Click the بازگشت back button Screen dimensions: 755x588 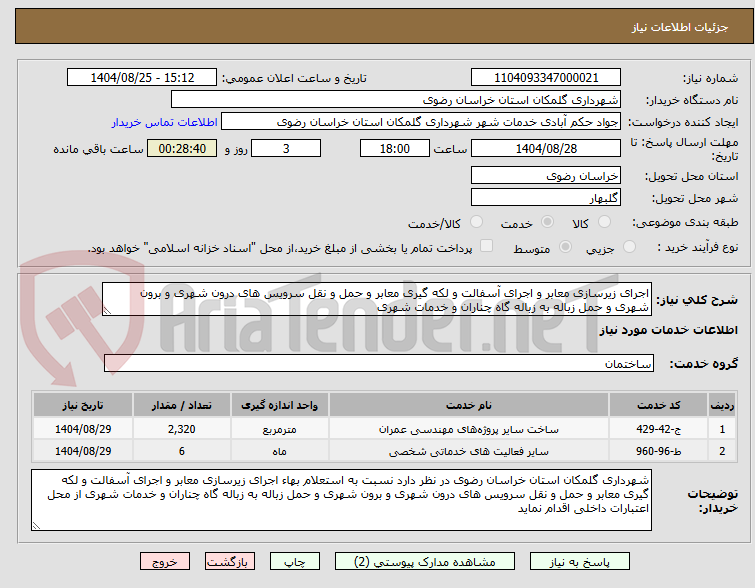coord(230,562)
